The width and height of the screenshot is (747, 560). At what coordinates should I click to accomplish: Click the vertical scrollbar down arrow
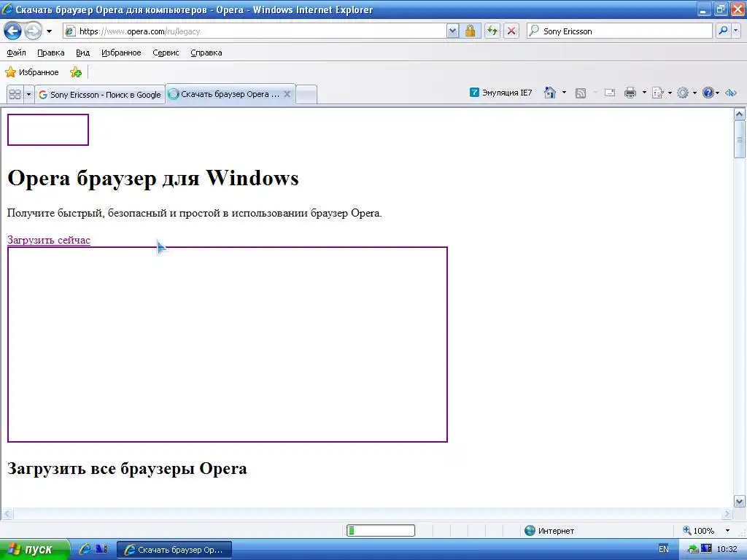[x=740, y=502]
